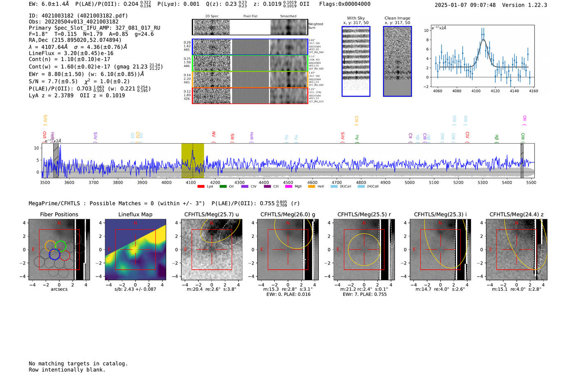
Task: Click 'Row intentionally blank.' text
Action: click(67, 370)
